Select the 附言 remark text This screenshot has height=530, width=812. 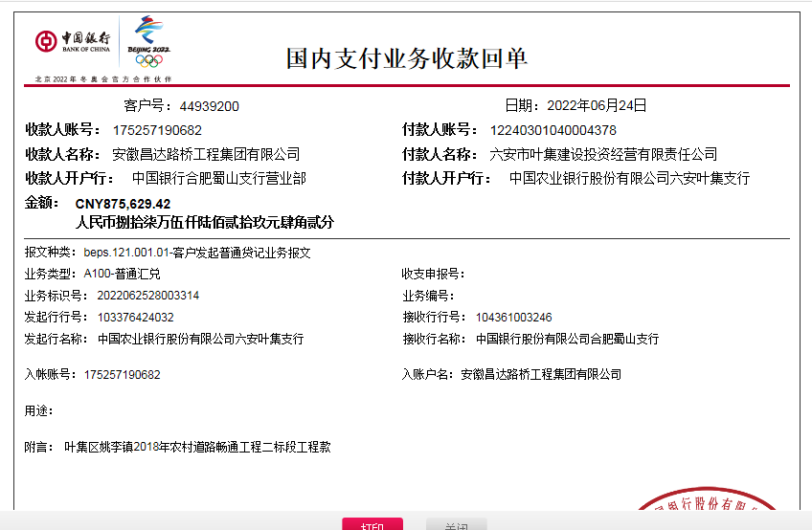196,447
